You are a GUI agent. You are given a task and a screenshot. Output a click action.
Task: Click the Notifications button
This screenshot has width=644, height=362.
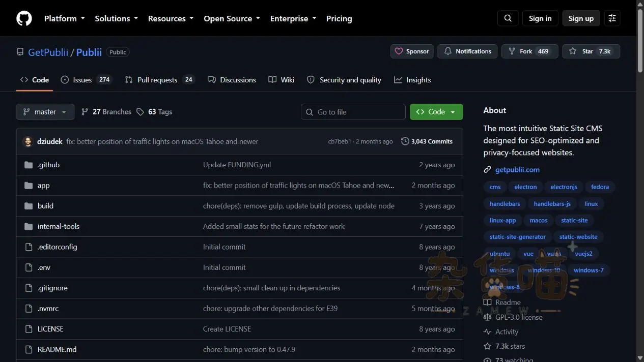(467, 51)
